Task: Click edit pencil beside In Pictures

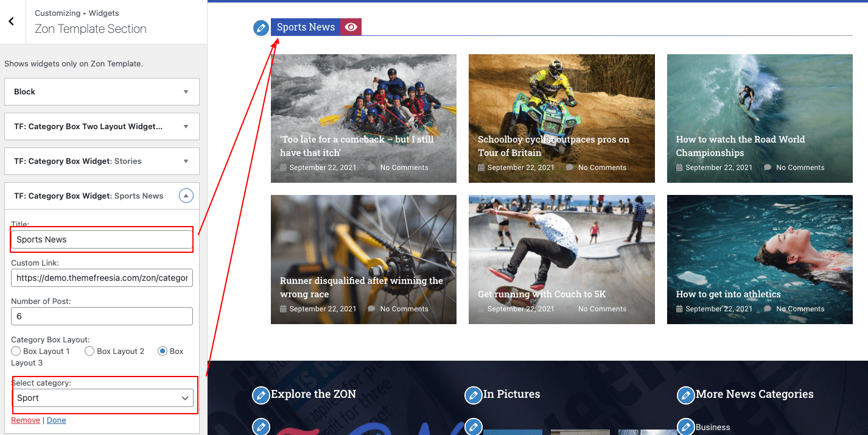Action: (x=473, y=395)
